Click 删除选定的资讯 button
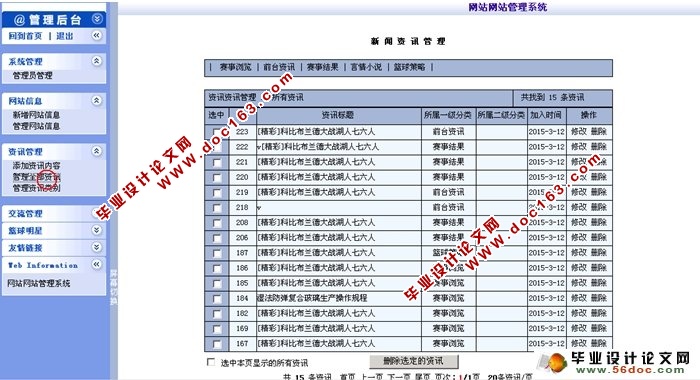The width and height of the screenshot is (700, 380). point(414,361)
